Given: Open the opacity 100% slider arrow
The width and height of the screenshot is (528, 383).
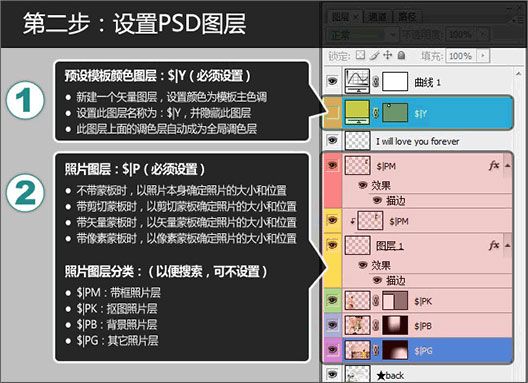Looking at the screenshot, I should [484, 34].
